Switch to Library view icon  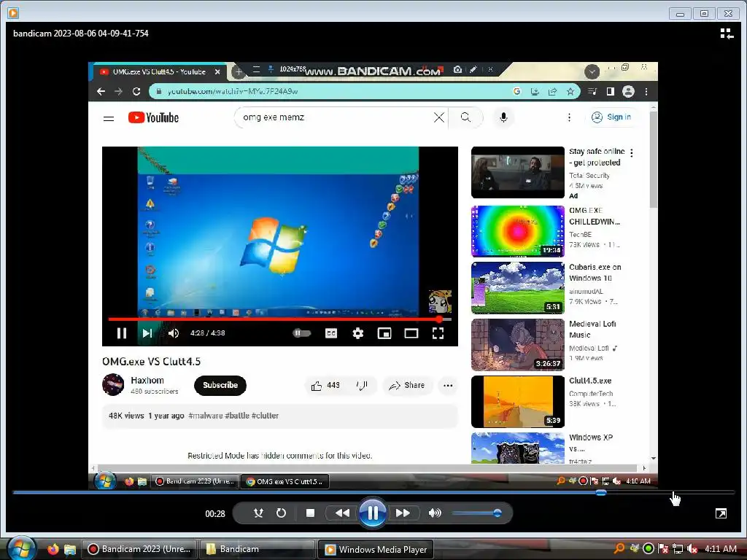coord(727,34)
